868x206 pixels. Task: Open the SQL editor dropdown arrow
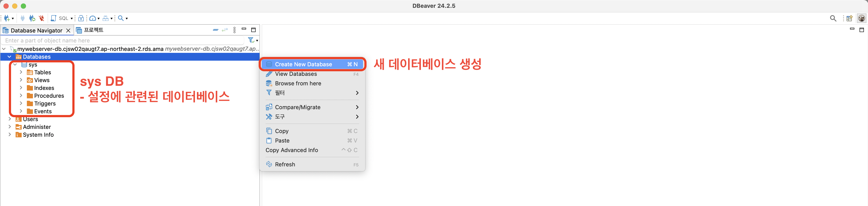72,19
